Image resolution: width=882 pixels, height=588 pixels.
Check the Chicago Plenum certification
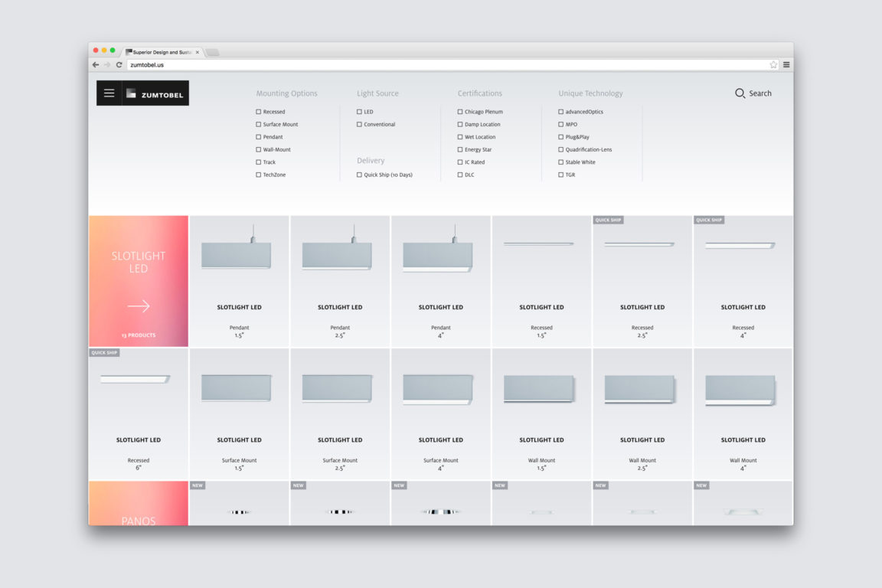[x=460, y=112]
